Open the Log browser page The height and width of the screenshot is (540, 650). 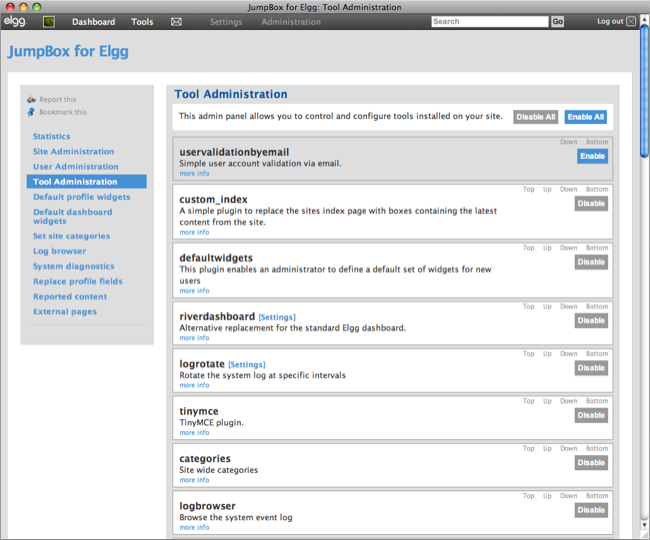(x=60, y=251)
